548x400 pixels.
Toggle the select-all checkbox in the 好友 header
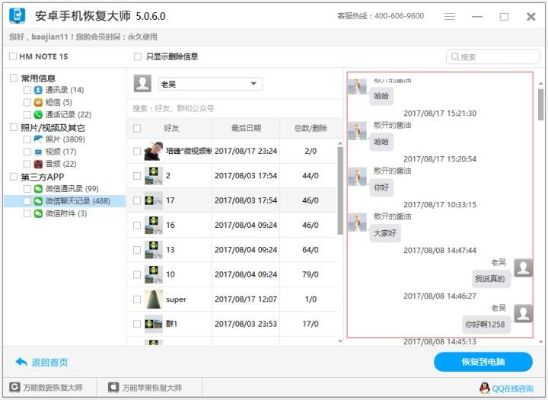137,129
